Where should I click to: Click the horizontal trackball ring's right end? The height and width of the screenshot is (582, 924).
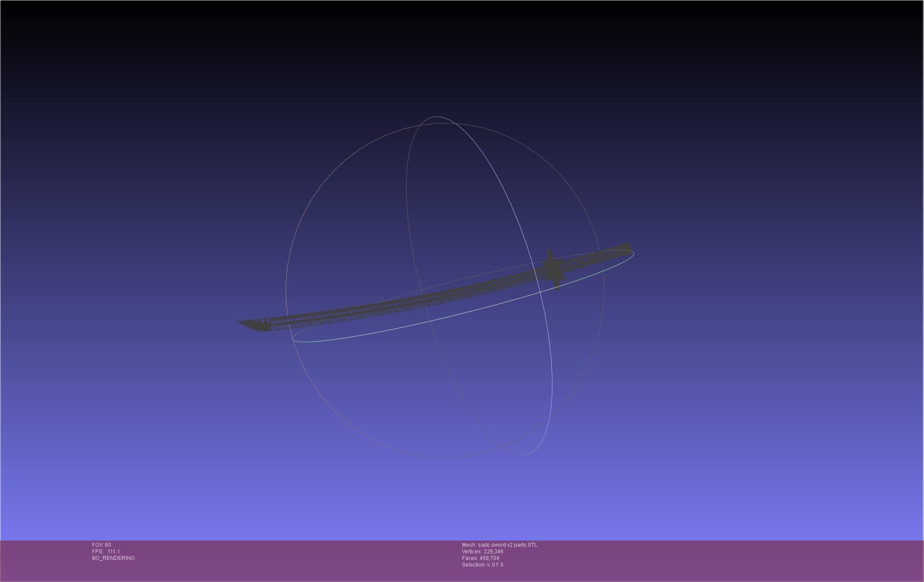(633, 254)
